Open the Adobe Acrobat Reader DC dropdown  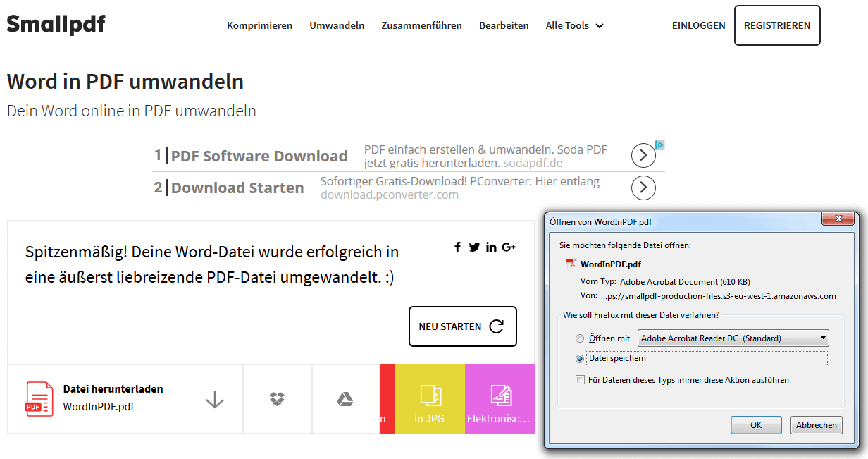(733, 338)
